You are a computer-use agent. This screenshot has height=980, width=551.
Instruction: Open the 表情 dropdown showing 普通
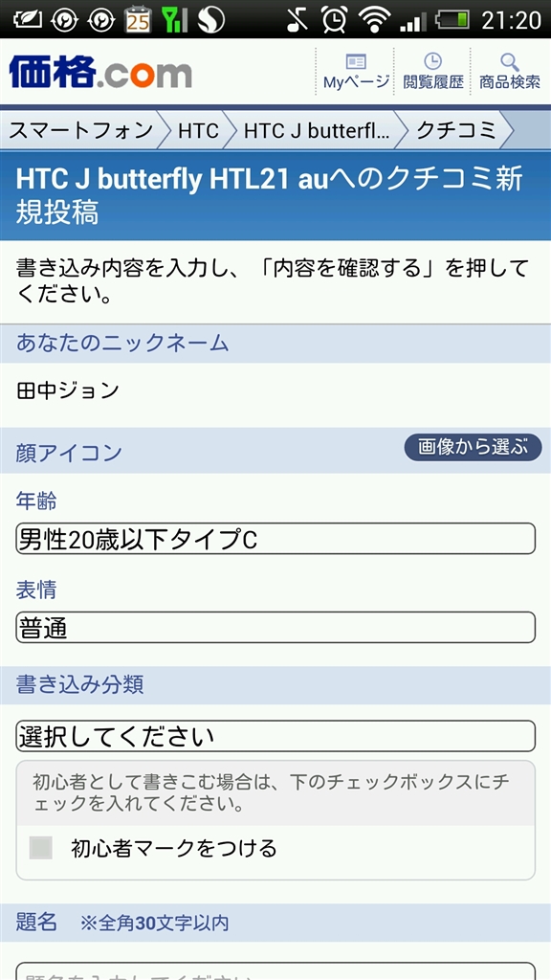pos(275,628)
